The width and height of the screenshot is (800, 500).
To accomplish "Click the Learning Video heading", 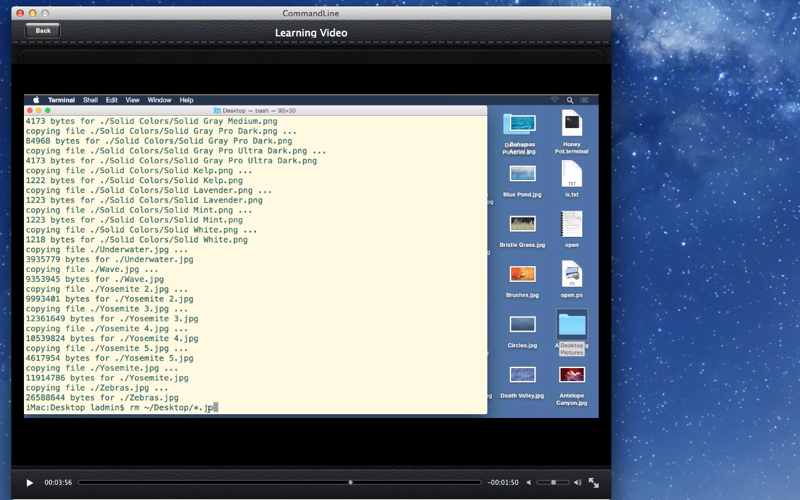I will [311, 33].
